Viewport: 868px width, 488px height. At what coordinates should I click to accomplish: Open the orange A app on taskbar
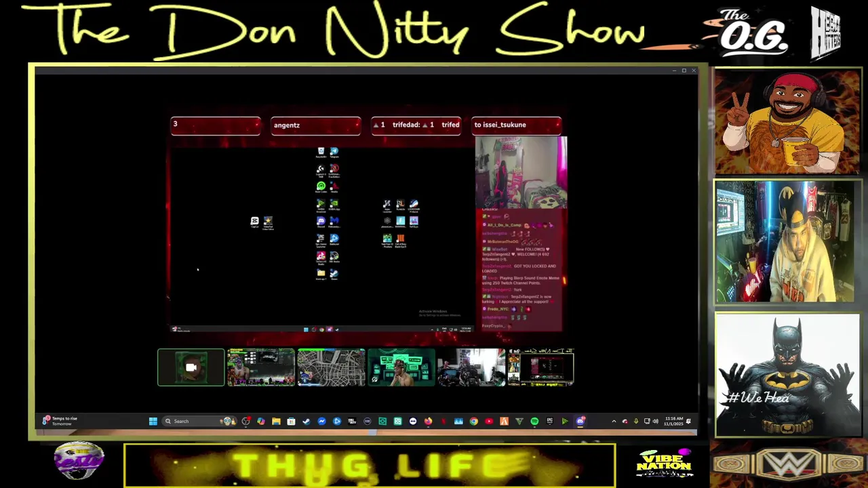tap(504, 421)
